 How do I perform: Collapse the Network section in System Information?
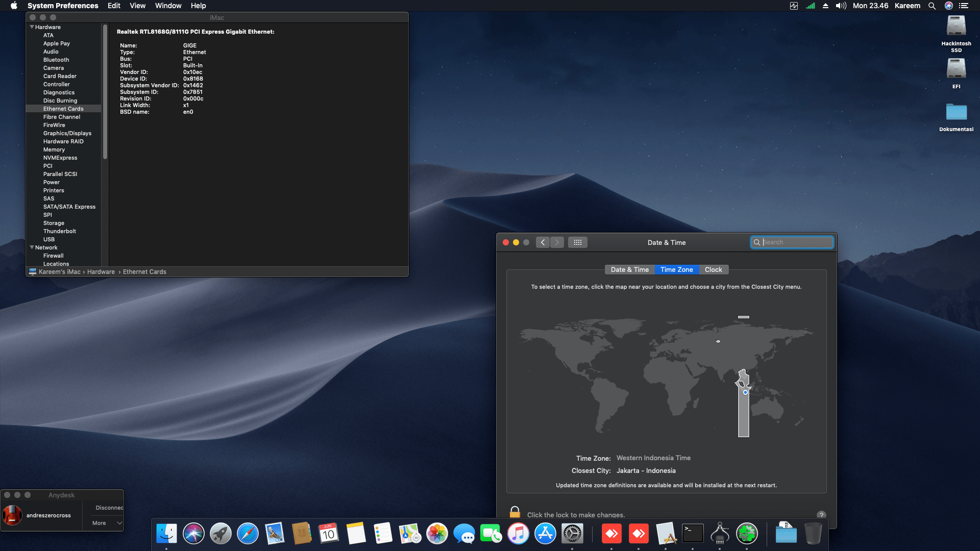tap(32, 247)
